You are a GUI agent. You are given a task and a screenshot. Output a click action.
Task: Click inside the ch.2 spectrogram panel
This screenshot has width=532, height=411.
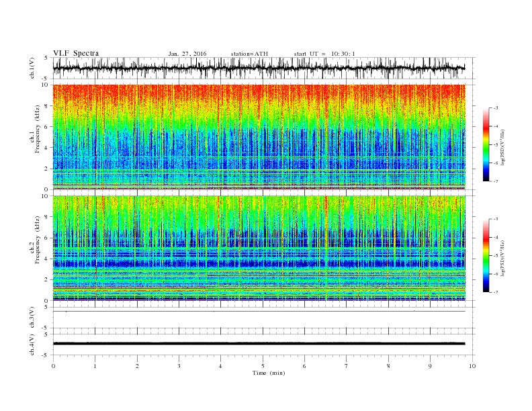pos(259,248)
